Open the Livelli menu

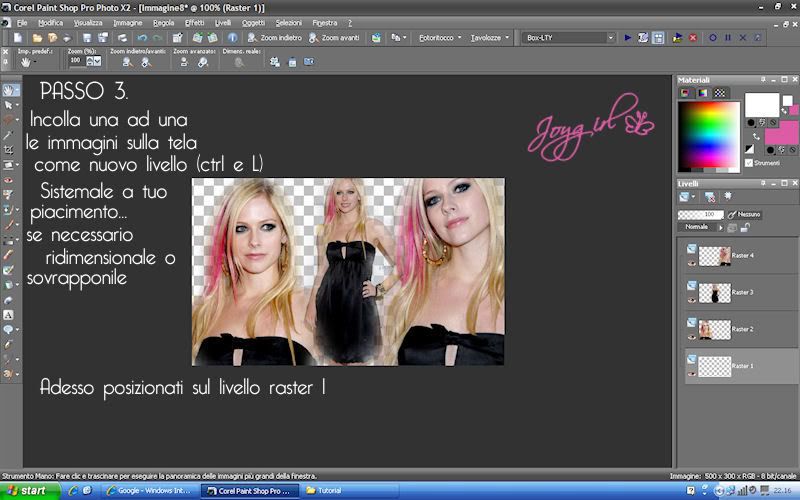[222, 23]
